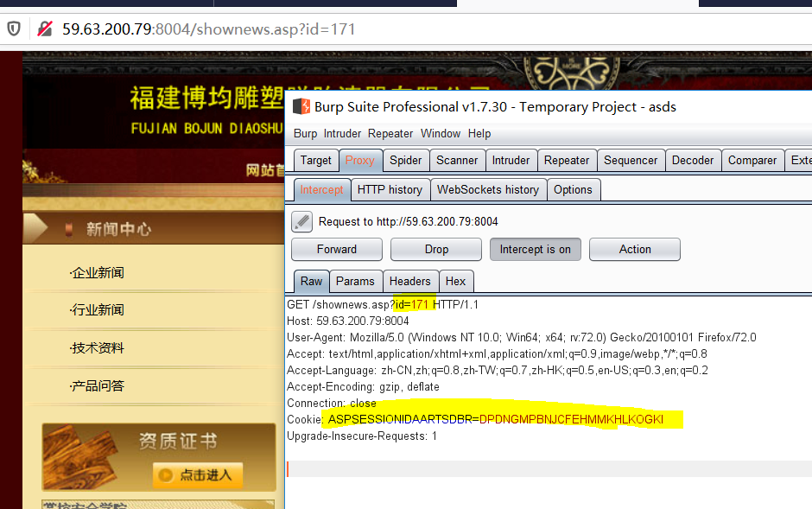Viewport: 812px width, 509px height.
Task: Click the shield tracking protection icon
Action: (x=14, y=29)
